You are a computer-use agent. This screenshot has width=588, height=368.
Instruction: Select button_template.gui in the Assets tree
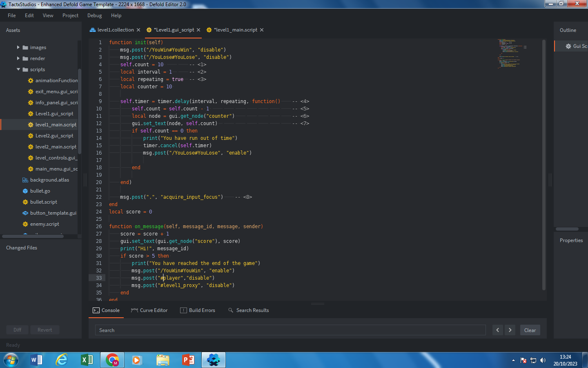coord(53,213)
